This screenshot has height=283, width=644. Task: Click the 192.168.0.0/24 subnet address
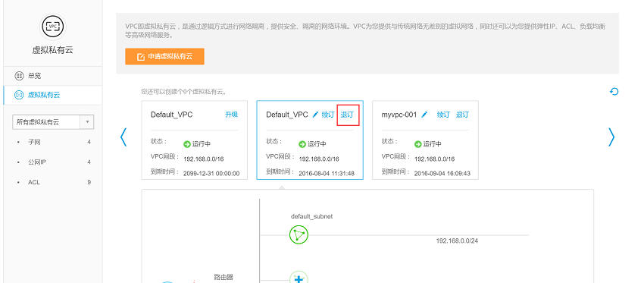(457, 241)
